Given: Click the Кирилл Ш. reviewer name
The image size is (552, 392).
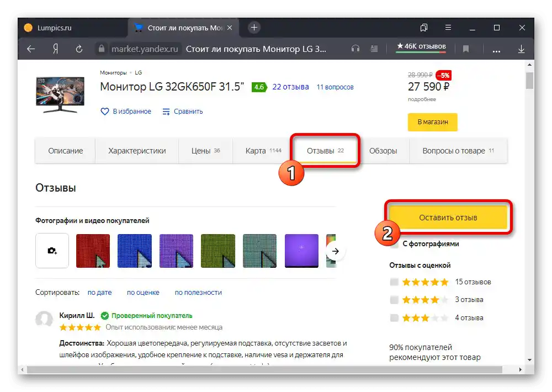Looking at the screenshot, I should pos(77,315).
